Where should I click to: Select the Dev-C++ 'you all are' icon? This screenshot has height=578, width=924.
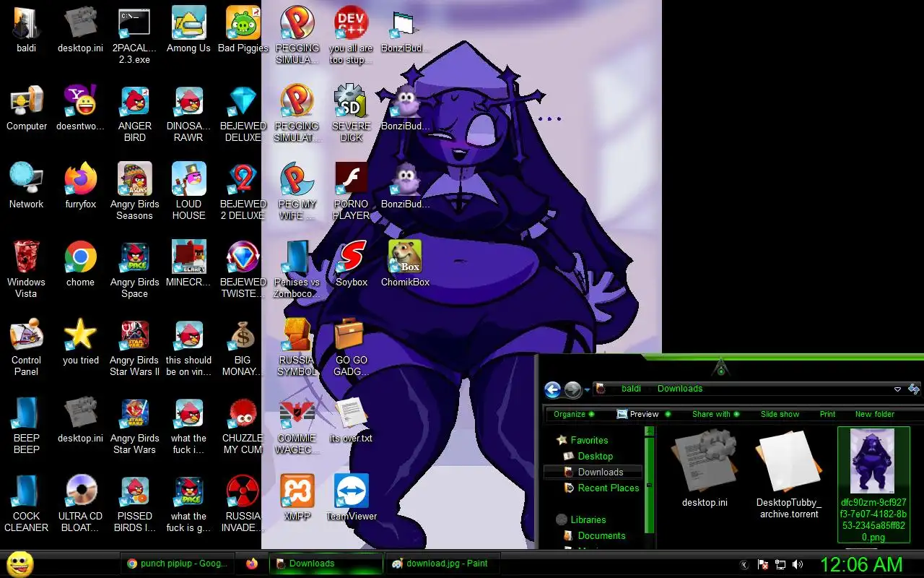pyautogui.click(x=352, y=35)
